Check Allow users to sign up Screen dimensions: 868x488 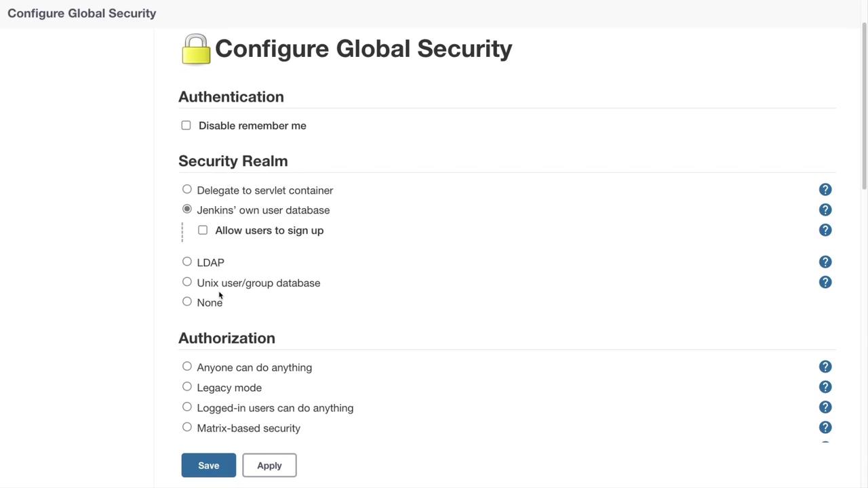203,230
